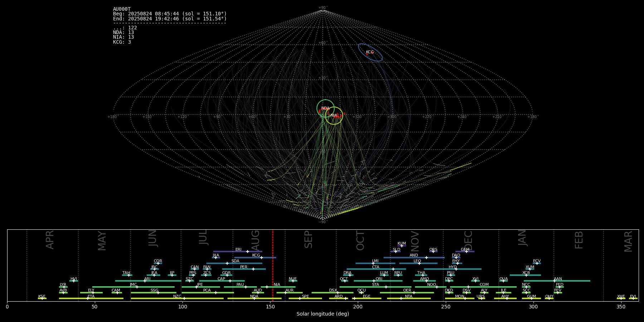Click the MAR month label
The height and width of the screenshot is (322, 644).
[x=628, y=241]
